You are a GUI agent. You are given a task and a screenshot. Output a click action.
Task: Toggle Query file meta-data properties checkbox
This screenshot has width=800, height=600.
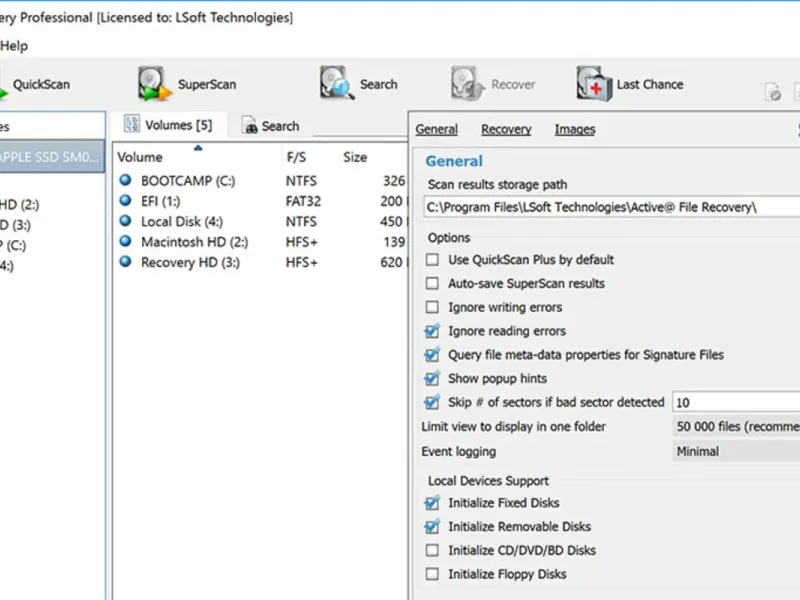point(432,355)
